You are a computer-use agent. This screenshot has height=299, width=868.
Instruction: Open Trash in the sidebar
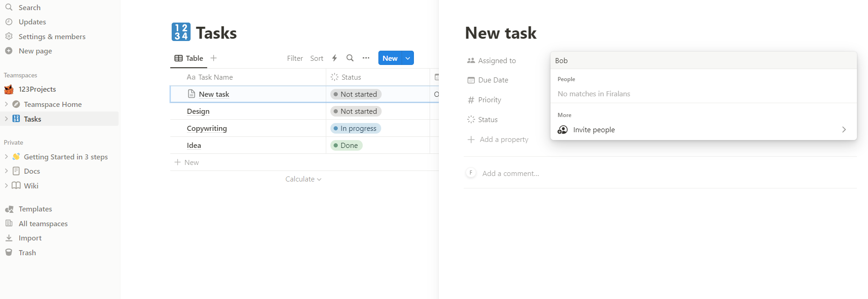pyautogui.click(x=27, y=252)
